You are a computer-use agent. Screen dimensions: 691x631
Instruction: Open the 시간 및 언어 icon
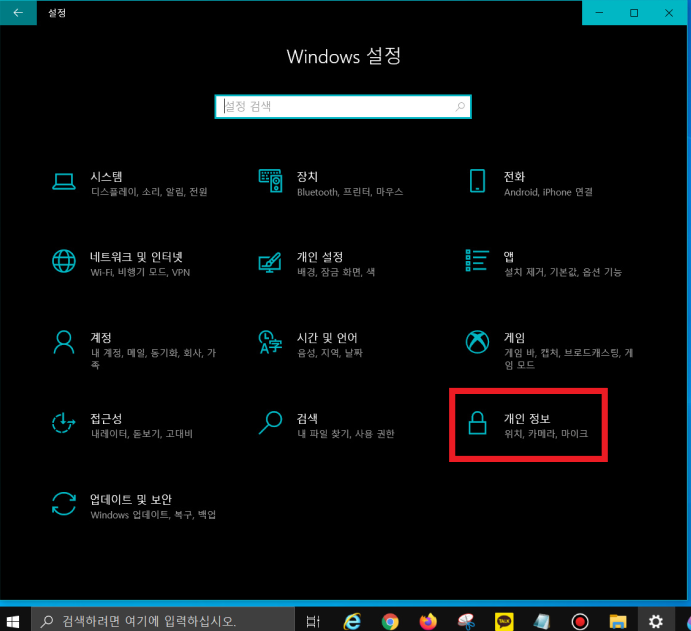(270, 342)
